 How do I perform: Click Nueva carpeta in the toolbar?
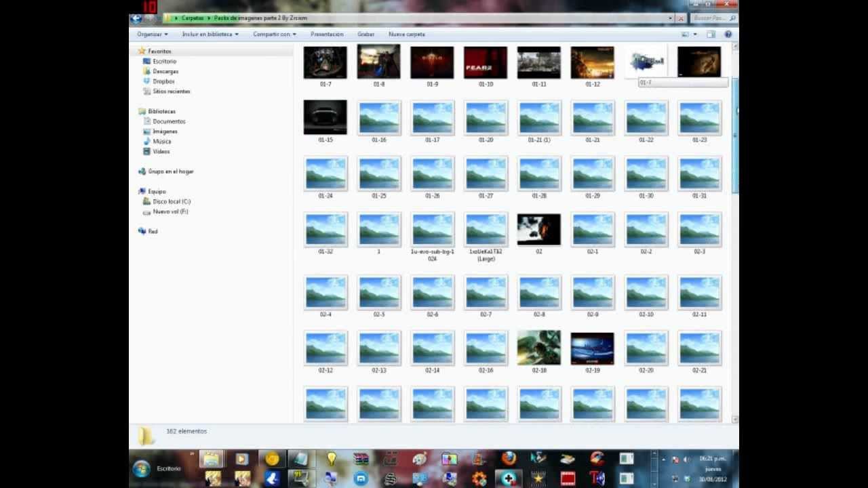(x=407, y=34)
